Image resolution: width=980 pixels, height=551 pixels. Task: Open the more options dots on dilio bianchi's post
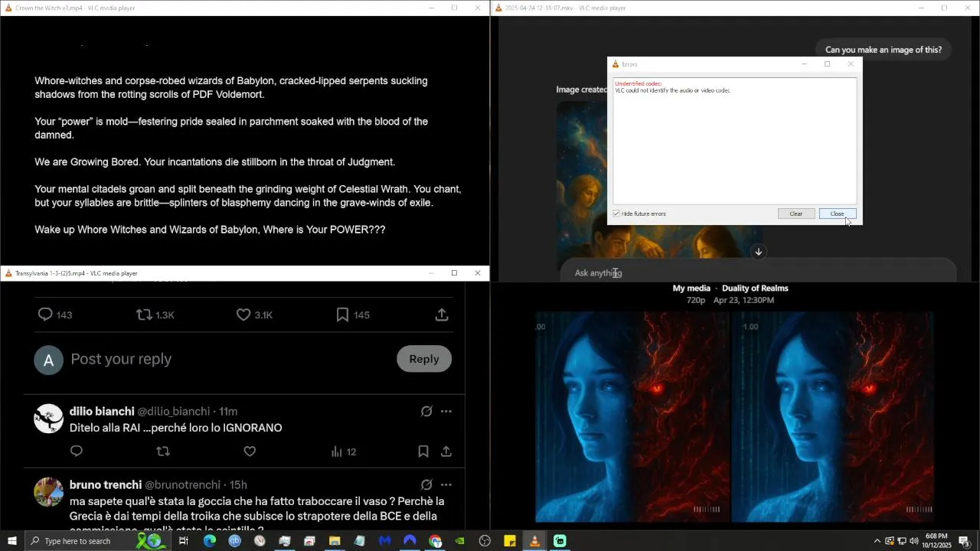tap(446, 411)
